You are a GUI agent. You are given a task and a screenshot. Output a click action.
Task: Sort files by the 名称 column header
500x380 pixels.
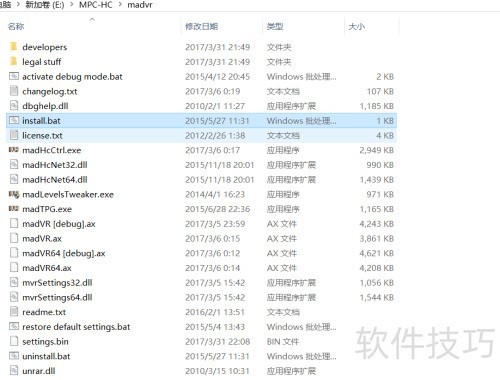[16, 26]
